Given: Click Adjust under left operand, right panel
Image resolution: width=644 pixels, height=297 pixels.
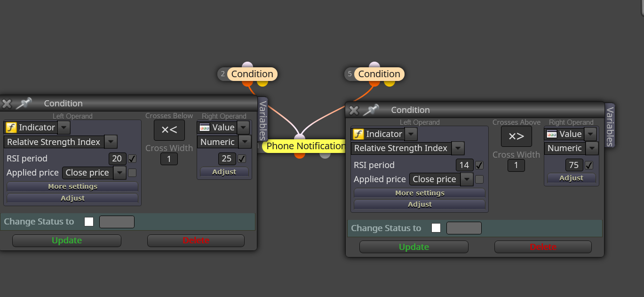Looking at the screenshot, I should coord(420,204).
